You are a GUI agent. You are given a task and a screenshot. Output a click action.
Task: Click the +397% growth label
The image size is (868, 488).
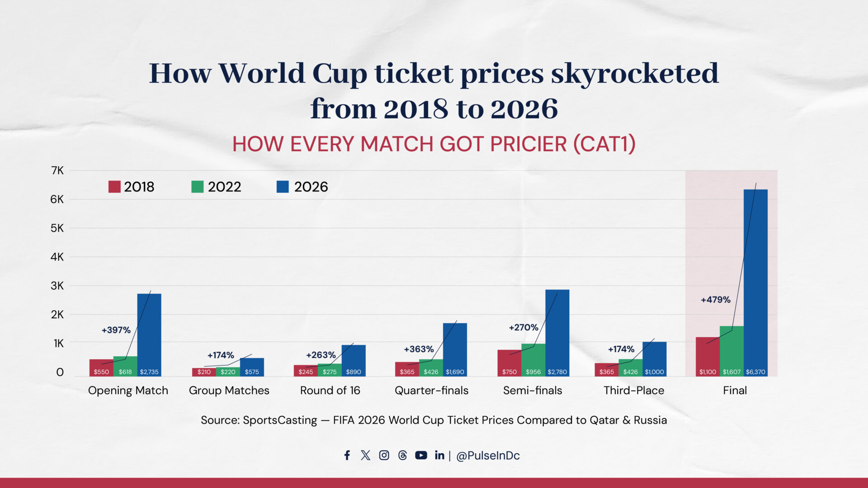click(116, 330)
